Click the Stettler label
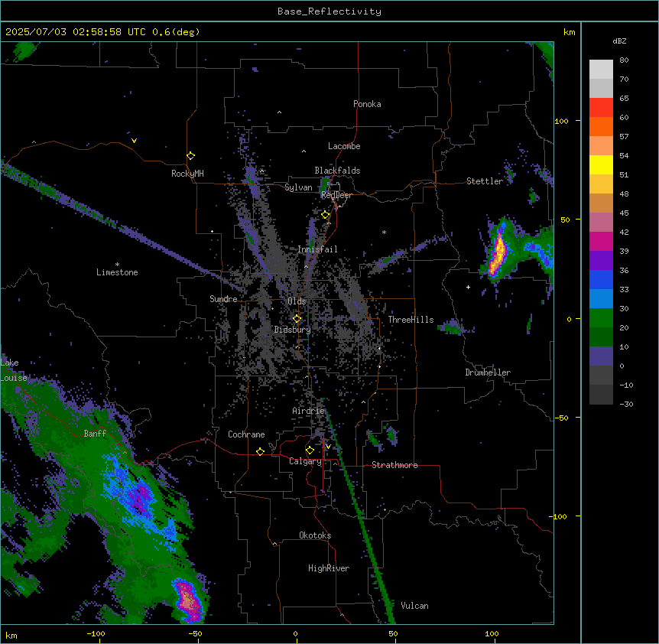 (485, 181)
